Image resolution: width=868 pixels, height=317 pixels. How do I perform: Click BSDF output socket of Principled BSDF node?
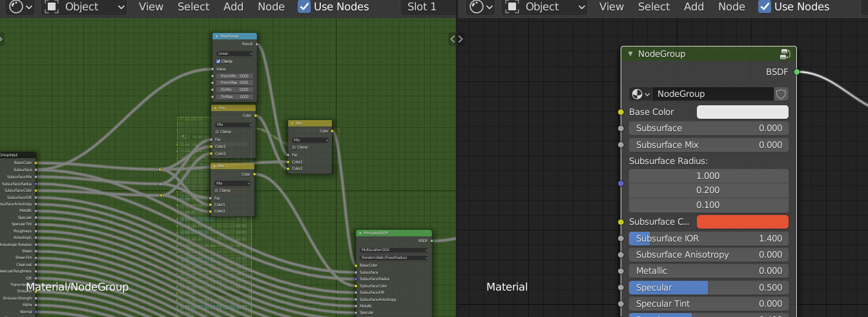(x=432, y=240)
